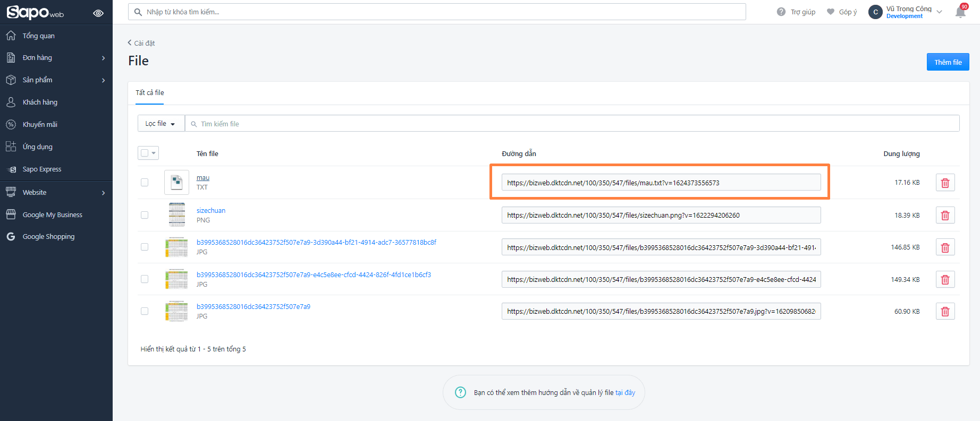Click the Sapo web logo
The width and height of the screenshot is (980, 421).
click(35, 12)
